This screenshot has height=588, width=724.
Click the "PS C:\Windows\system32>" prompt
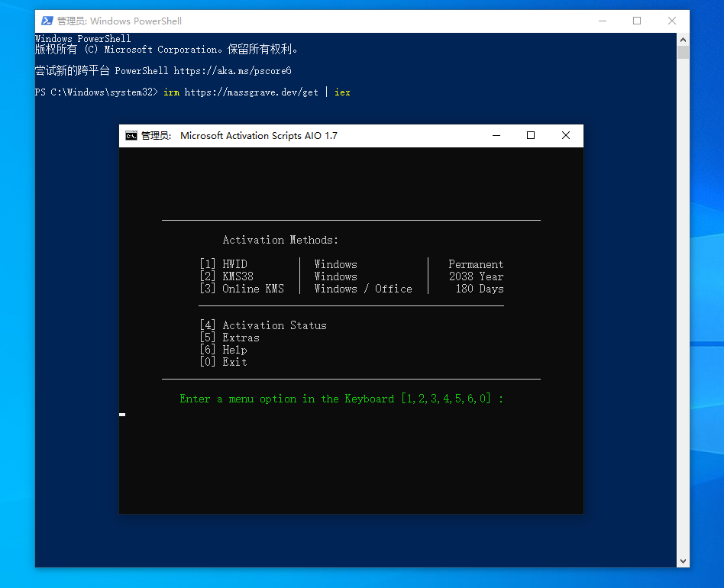point(96,92)
